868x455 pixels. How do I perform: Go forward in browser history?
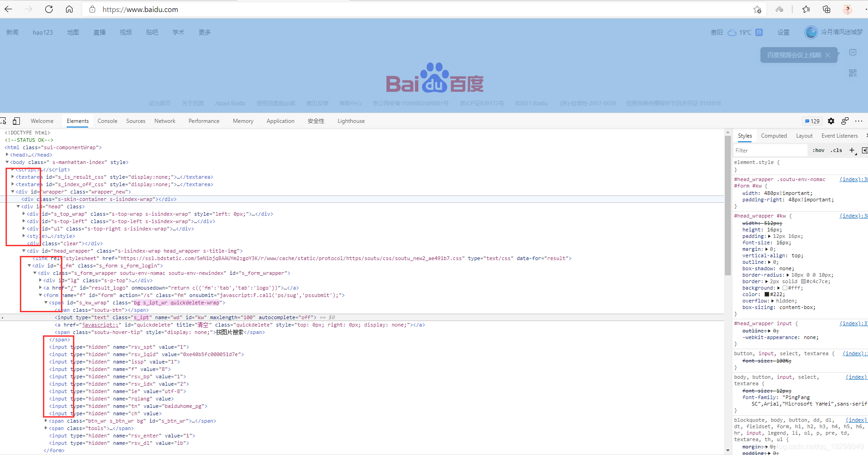pos(29,9)
